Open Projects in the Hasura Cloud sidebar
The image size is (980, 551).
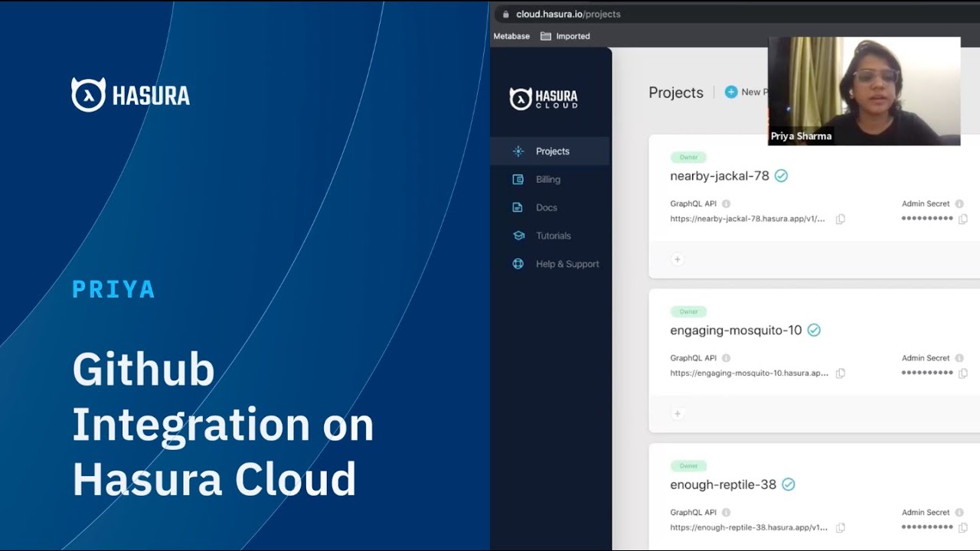[x=550, y=152]
